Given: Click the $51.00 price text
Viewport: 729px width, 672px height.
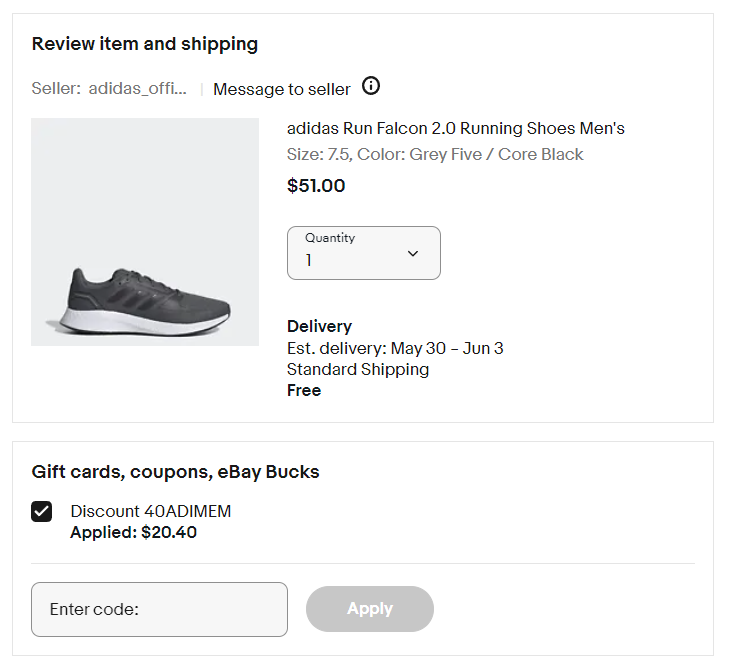Looking at the screenshot, I should pyautogui.click(x=316, y=186).
